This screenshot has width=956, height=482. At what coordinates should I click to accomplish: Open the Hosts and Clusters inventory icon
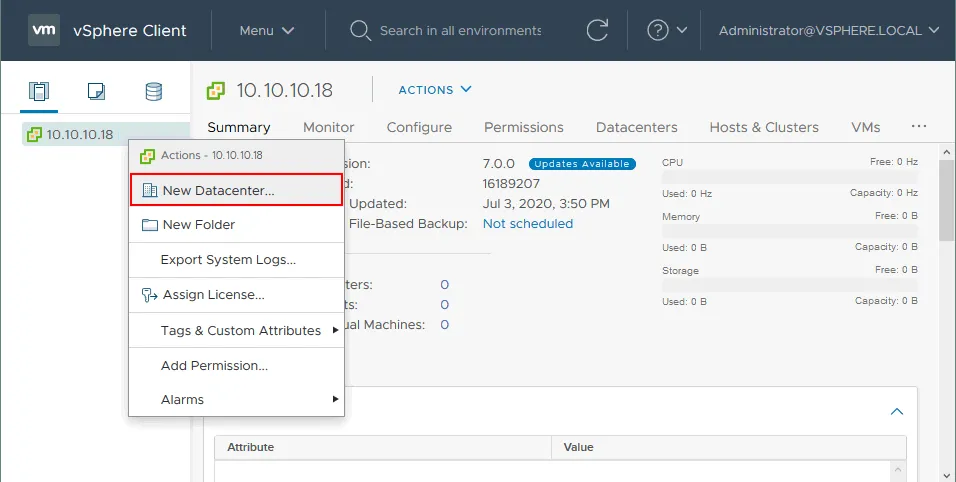coord(39,92)
